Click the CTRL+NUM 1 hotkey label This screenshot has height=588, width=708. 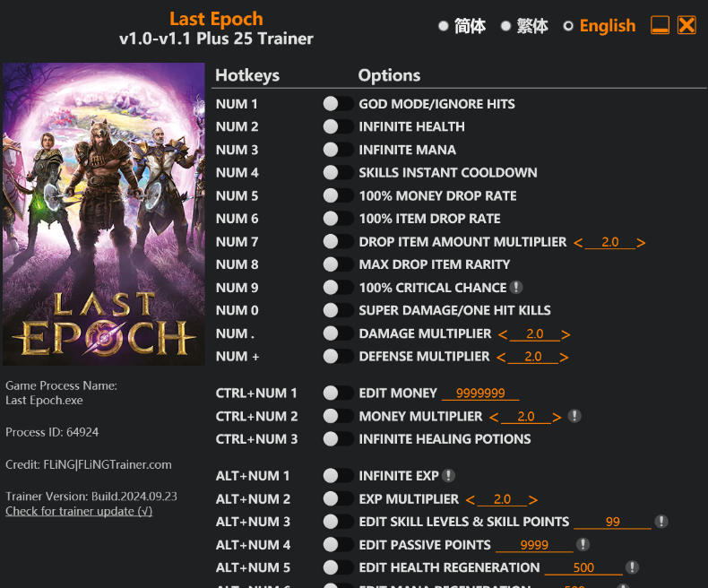pos(256,393)
